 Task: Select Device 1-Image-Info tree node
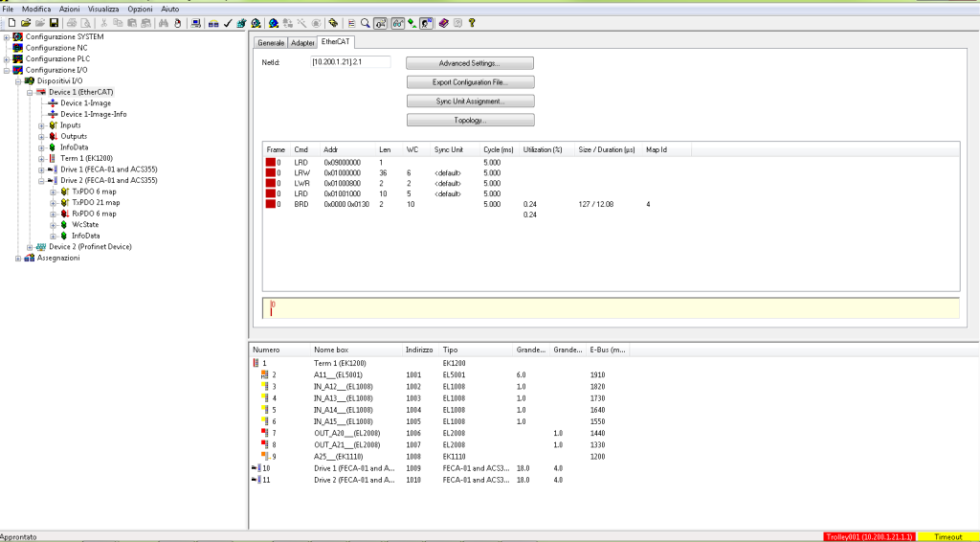tap(93, 114)
